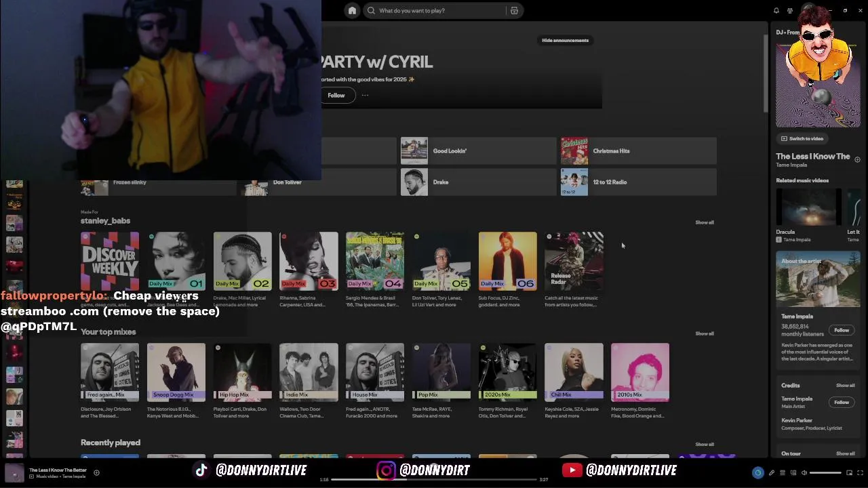Adjust the volume slider
Viewport: 868px width, 488px height.
[826, 472]
